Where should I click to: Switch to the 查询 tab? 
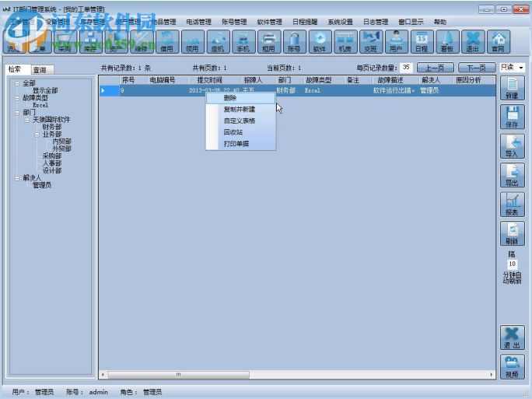[x=42, y=70]
